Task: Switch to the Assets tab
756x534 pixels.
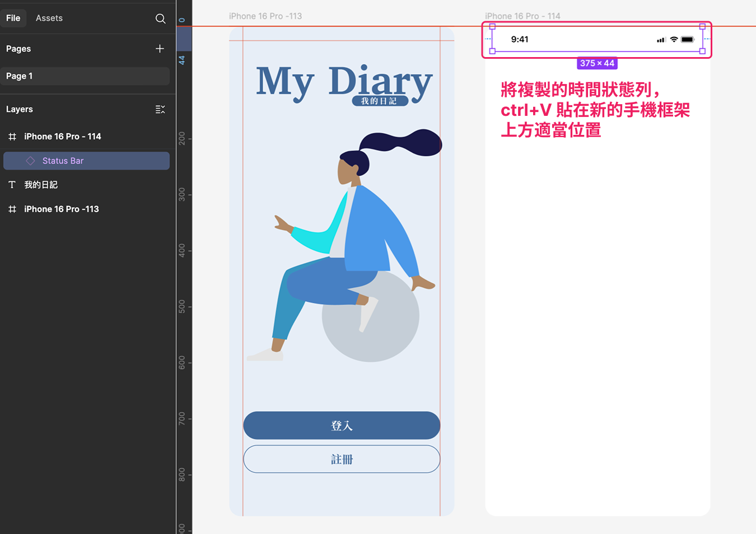Action: [49, 18]
